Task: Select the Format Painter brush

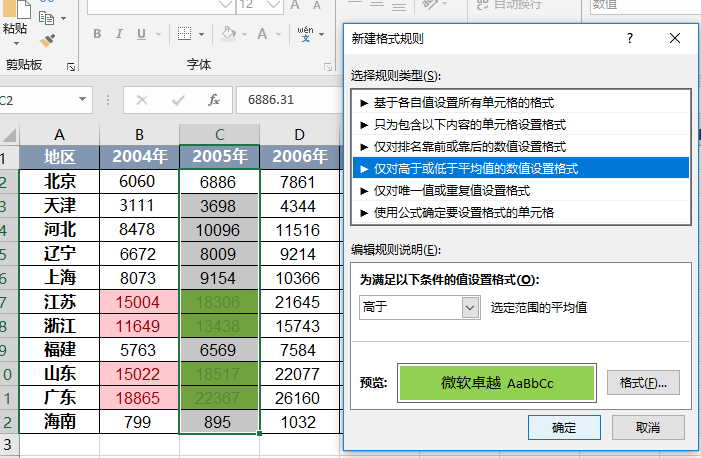Action: click(47, 40)
